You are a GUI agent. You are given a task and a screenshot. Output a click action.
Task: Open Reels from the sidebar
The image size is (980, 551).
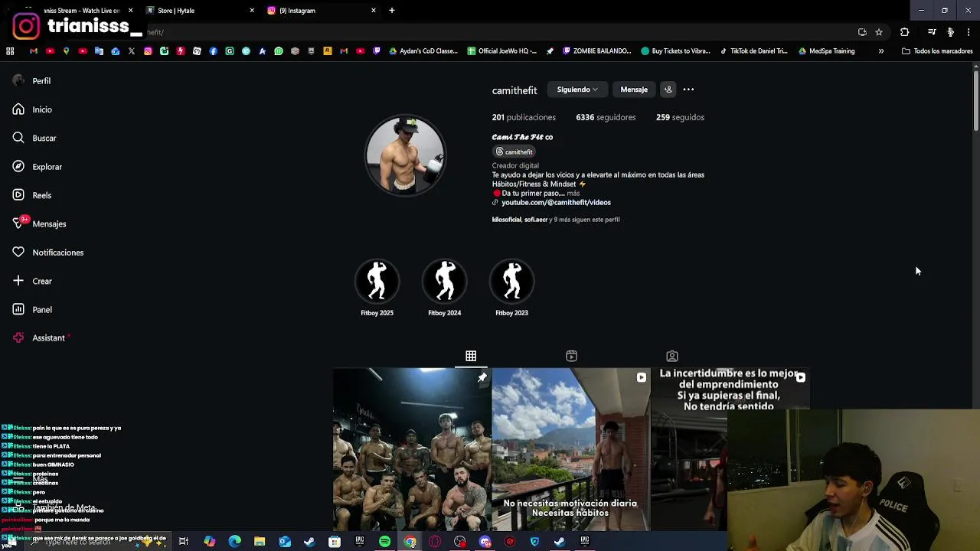coord(32,195)
